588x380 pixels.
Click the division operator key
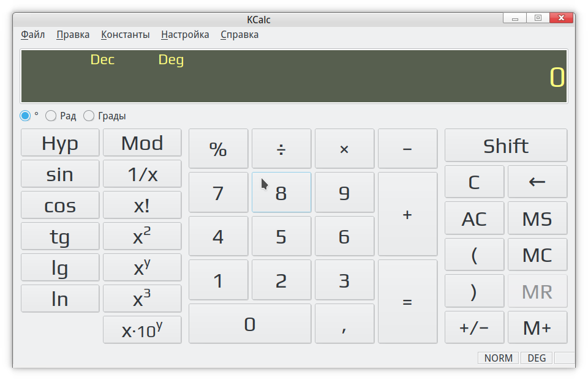tap(281, 149)
